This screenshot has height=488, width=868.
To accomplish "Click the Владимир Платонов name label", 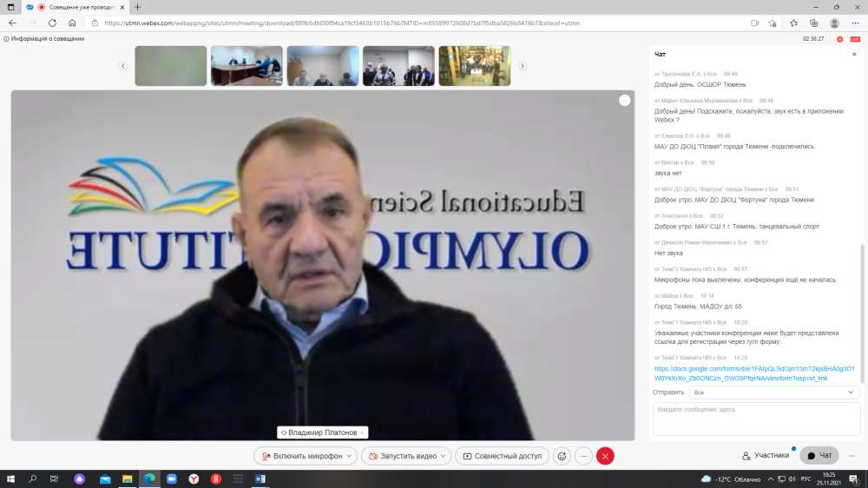I will point(322,432).
